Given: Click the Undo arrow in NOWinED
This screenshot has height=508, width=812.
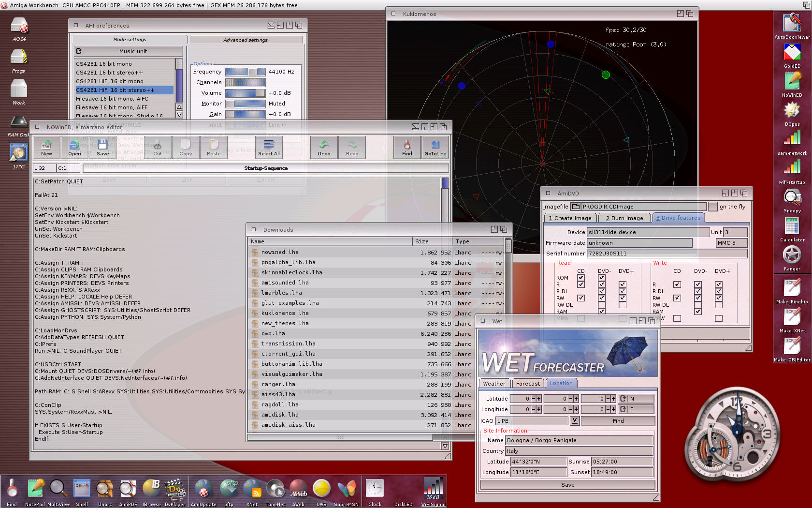Looking at the screenshot, I should click(x=324, y=147).
